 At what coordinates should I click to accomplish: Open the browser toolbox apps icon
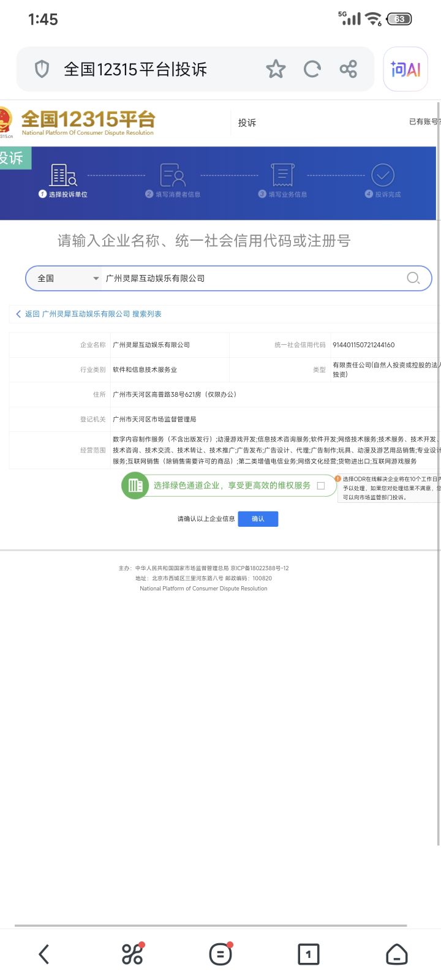click(132, 954)
